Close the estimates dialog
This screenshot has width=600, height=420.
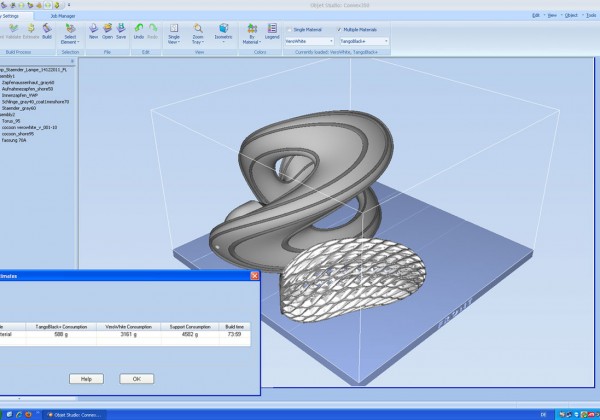coord(254,276)
